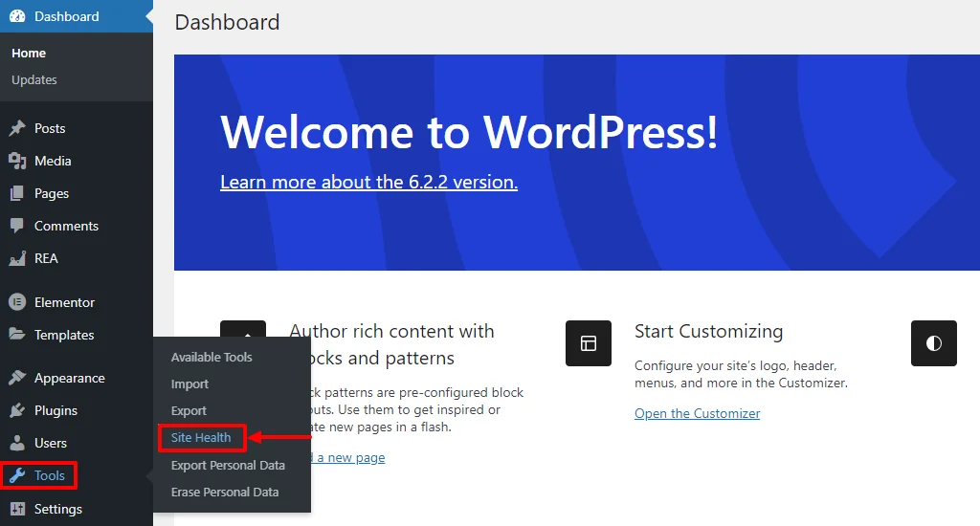The image size is (980, 526).
Task: Click the Appearance paintbrush icon
Action: coord(17,378)
